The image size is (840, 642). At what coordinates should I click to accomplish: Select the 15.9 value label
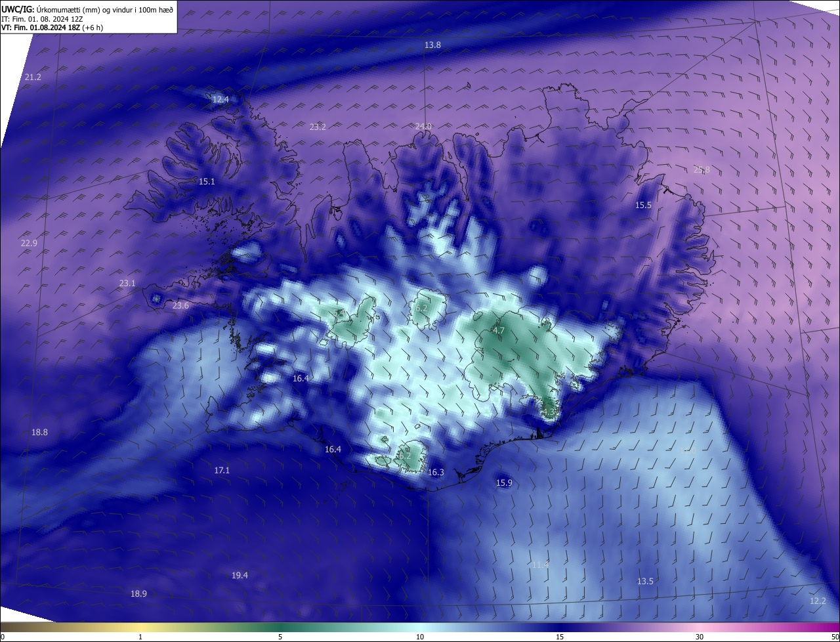[x=504, y=483]
